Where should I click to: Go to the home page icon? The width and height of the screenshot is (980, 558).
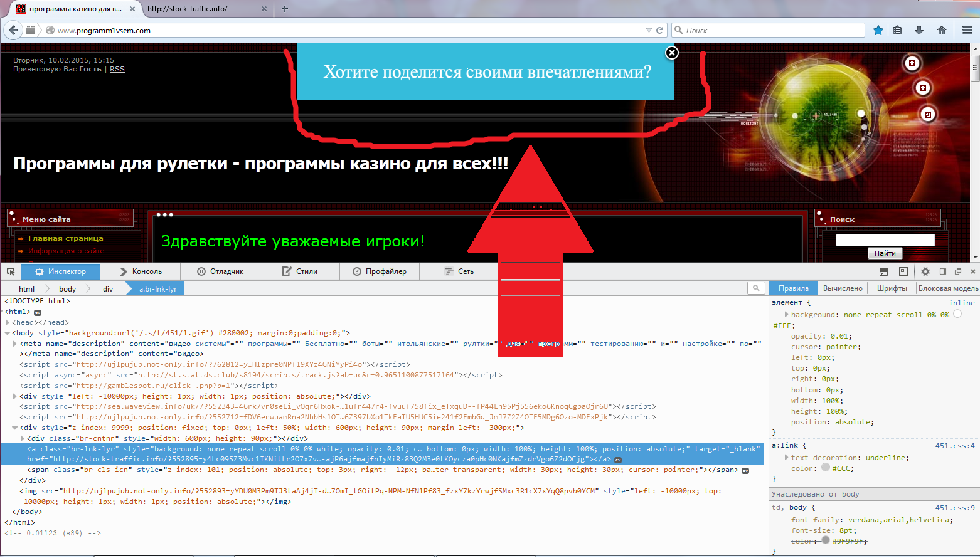pos(942,30)
